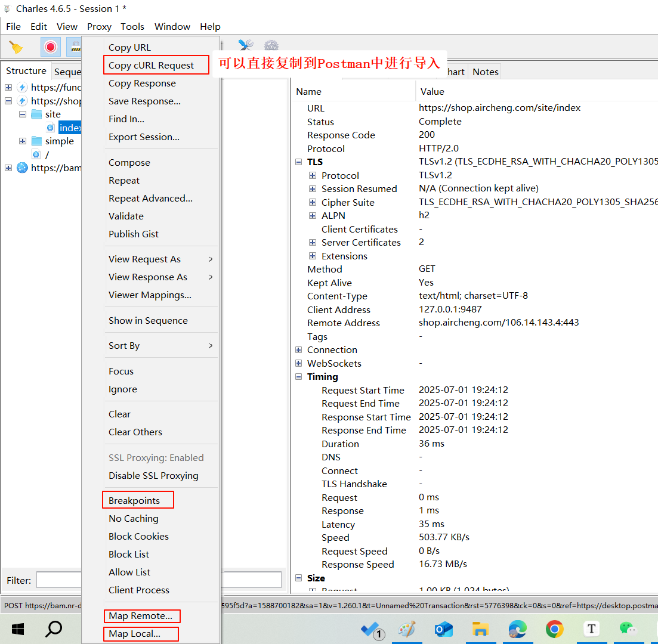The width and height of the screenshot is (658, 644).
Task: Click the lightning icon next to https://shop host
Action: pos(22,101)
